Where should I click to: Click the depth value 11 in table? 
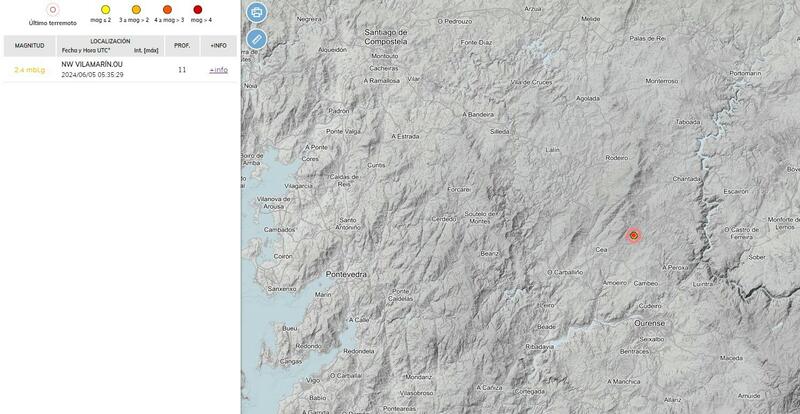click(x=182, y=69)
